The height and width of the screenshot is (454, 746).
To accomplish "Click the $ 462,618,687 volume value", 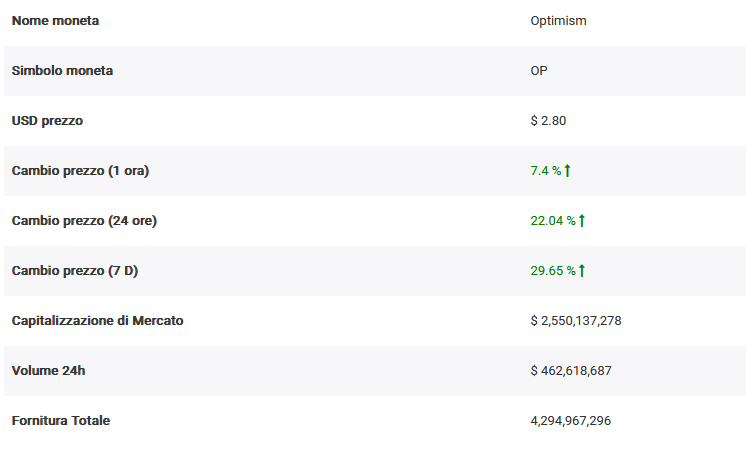I will pos(571,371).
